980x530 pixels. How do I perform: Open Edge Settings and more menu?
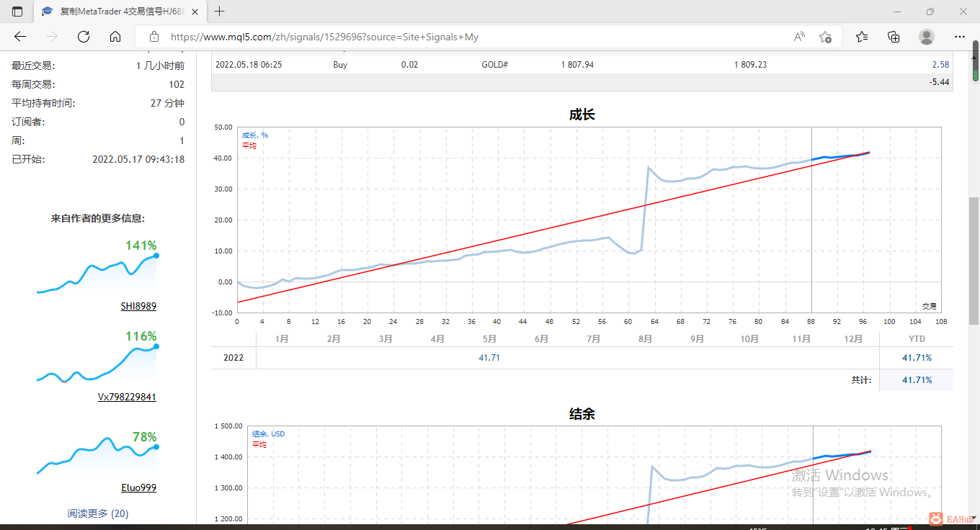(960, 37)
